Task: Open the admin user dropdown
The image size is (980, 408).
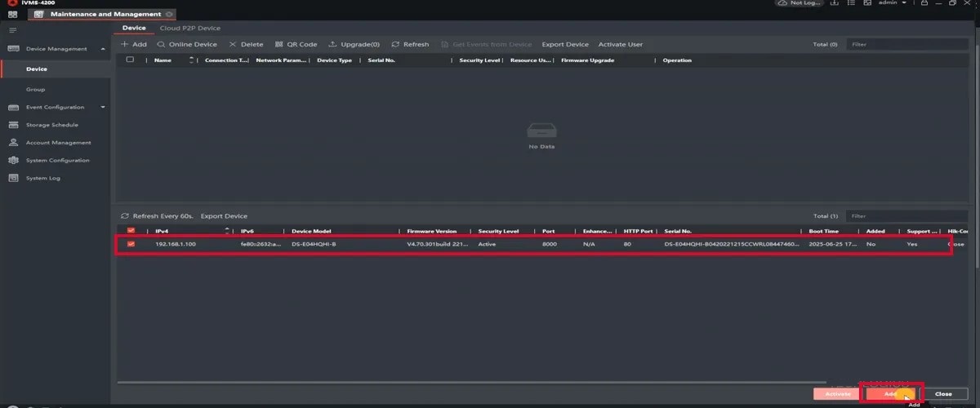Action: (x=893, y=3)
